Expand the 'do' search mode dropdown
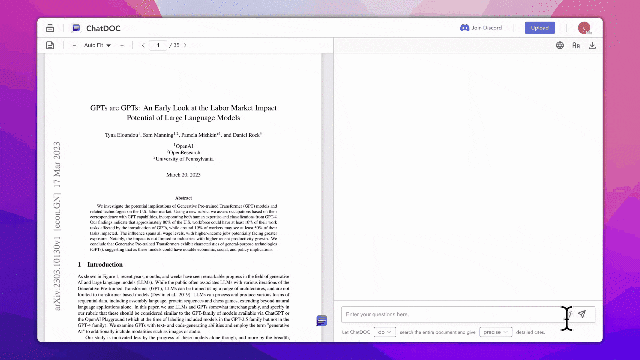The height and width of the screenshot is (360, 640). [x=384, y=332]
